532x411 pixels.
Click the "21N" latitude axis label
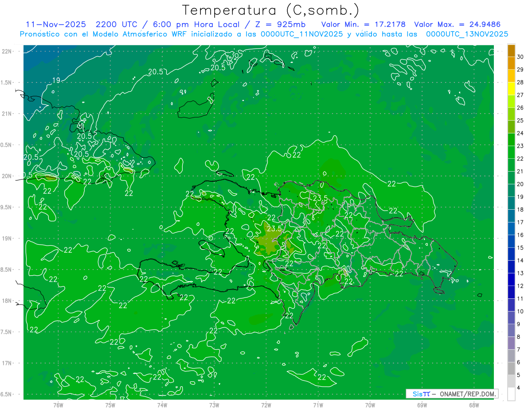click(6, 114)
